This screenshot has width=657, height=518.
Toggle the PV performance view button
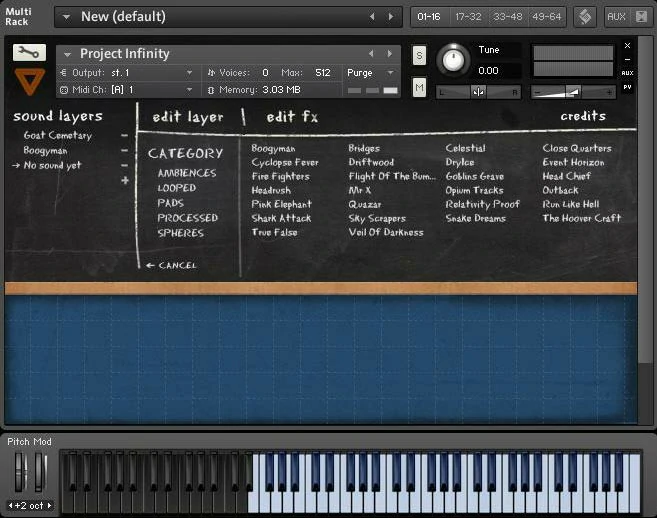(x=627, y=87)
